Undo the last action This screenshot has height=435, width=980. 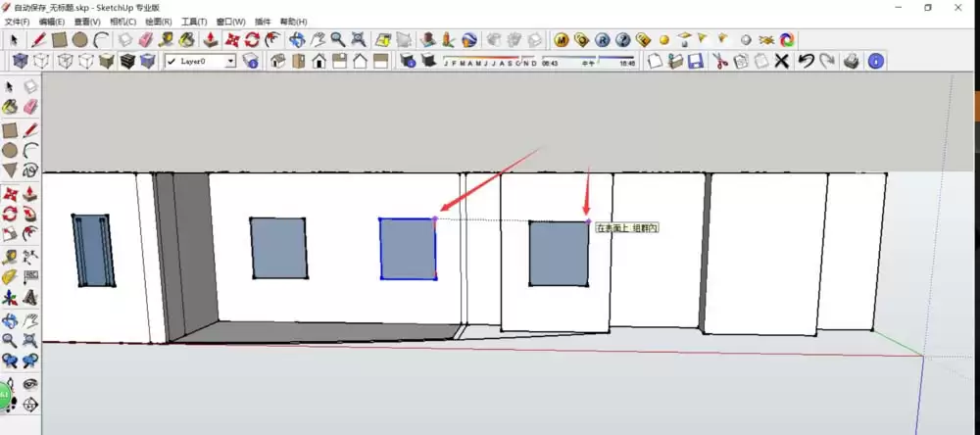click(x=807, y=61)
